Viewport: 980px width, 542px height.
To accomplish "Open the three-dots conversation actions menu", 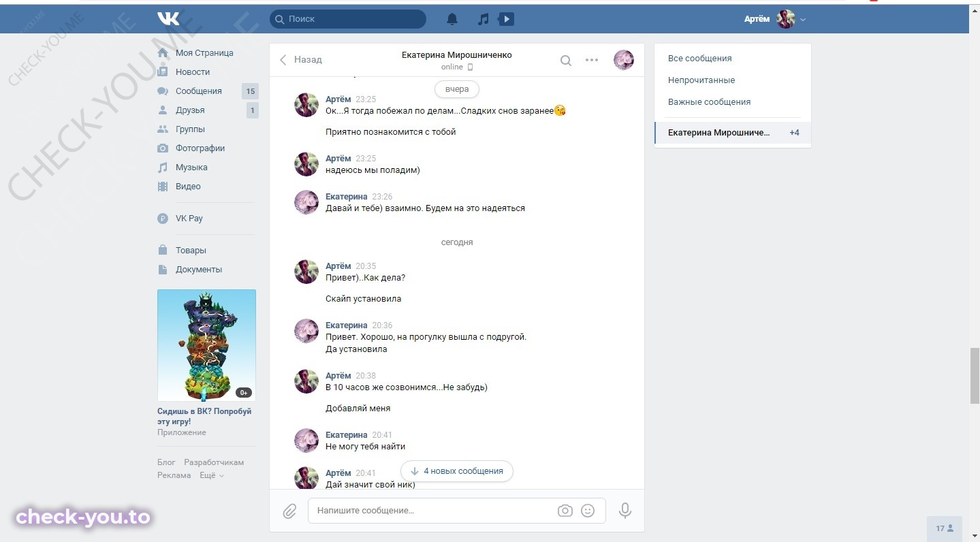I will pos(592,60).
